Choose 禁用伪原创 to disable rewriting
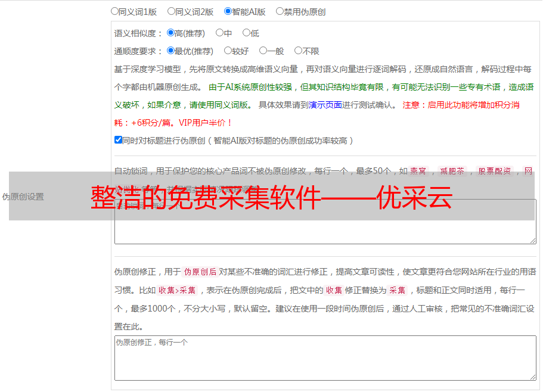The image size is (543, 392). [x=280, y=11]
